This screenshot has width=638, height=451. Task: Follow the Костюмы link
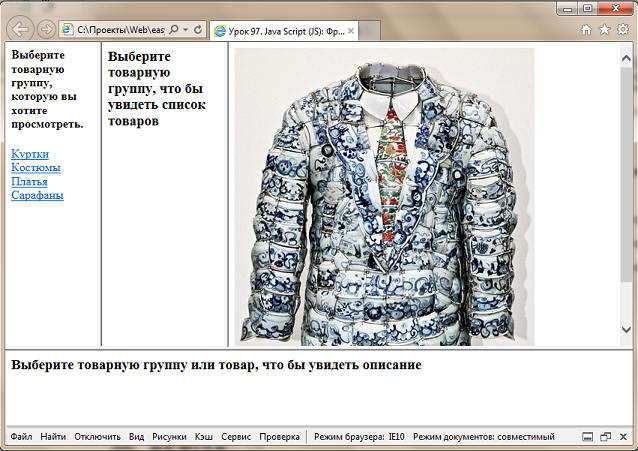(x=35, y=168)
